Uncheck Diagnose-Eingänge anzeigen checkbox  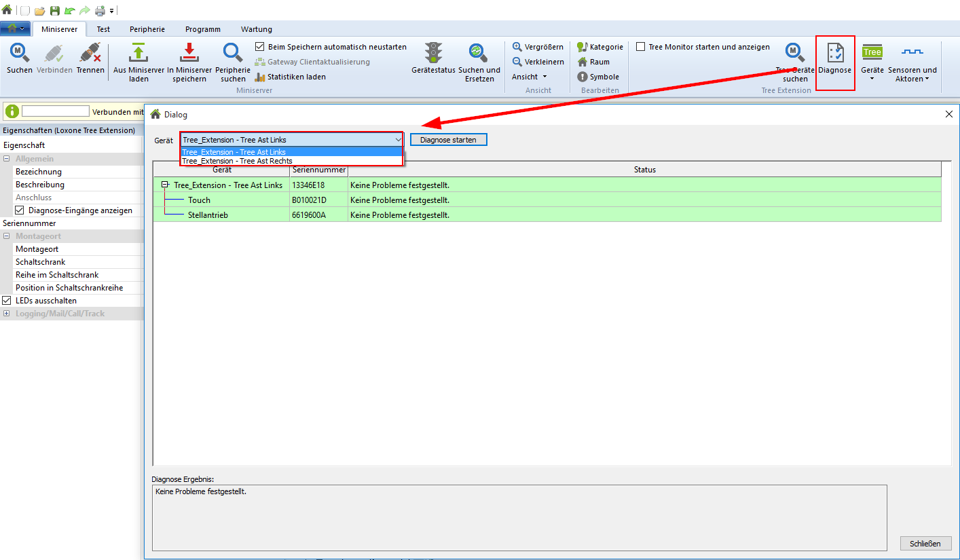click(20, 210)
